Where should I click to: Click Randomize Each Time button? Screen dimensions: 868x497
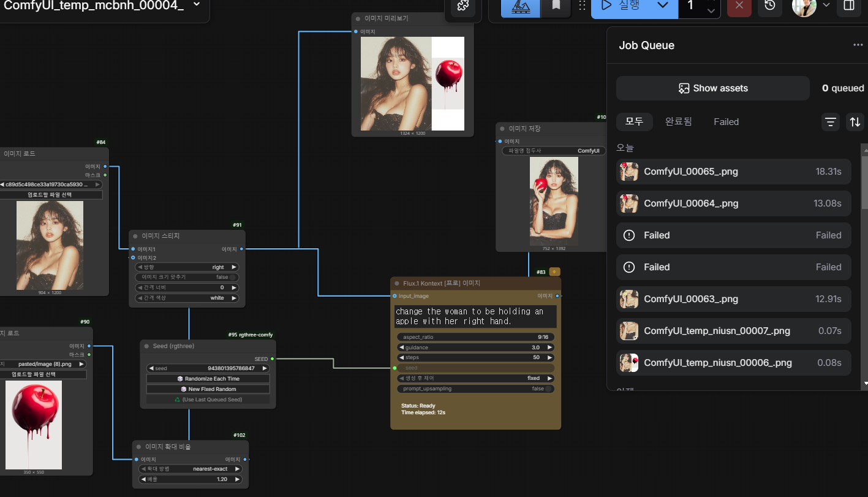tap(208, 379)
